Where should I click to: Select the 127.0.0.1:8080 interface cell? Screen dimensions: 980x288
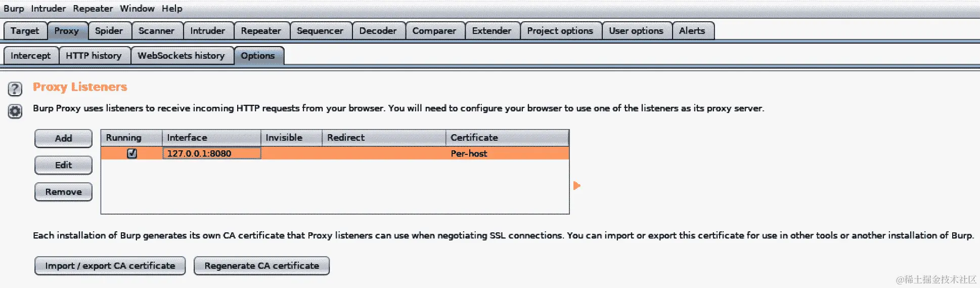(211, 153)
